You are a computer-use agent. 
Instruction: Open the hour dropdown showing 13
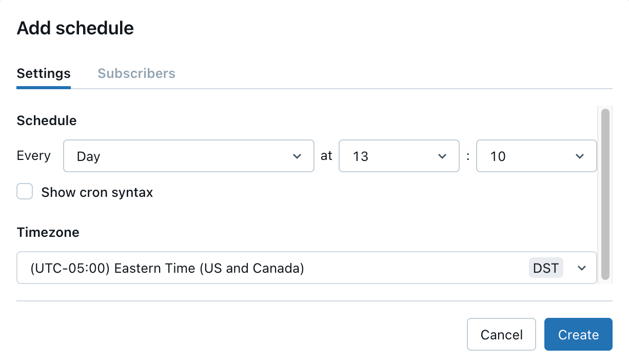(x=399, y=156)
